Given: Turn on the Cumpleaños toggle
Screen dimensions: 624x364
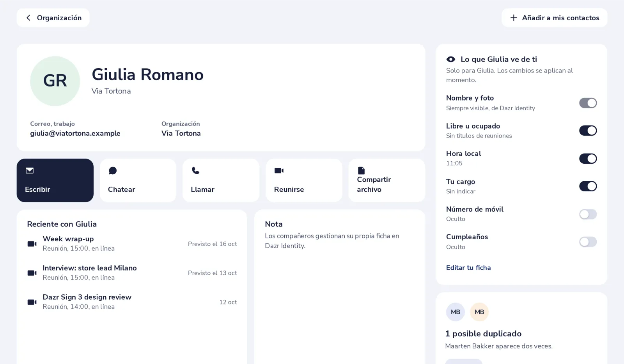Looking at the screenshot, I should pyautogui.click(x=588, y=242).
